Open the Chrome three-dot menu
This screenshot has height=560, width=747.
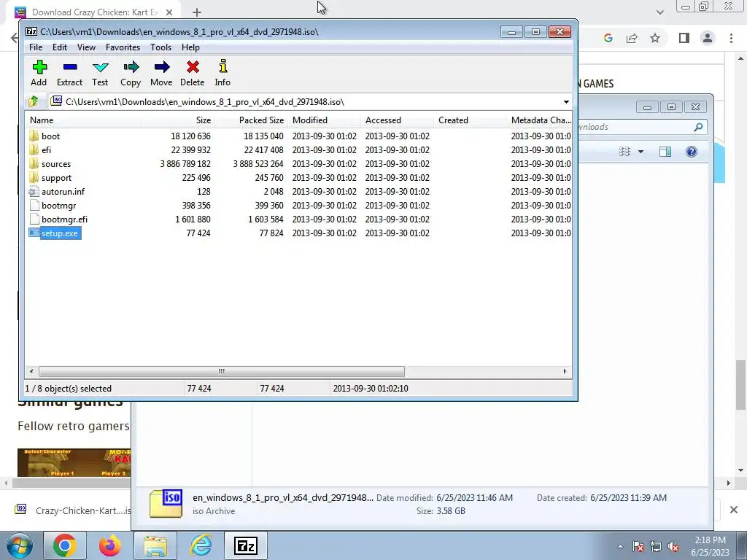(731, 38)
